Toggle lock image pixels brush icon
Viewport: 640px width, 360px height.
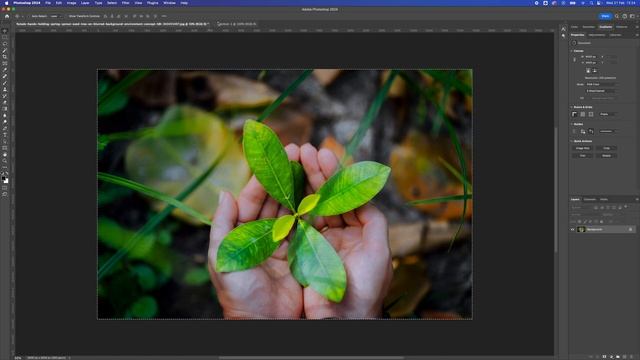(x=585, y=221)
